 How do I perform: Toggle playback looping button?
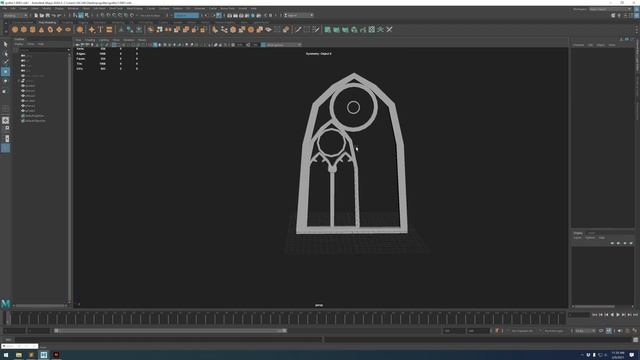click(x=601, y=331)
